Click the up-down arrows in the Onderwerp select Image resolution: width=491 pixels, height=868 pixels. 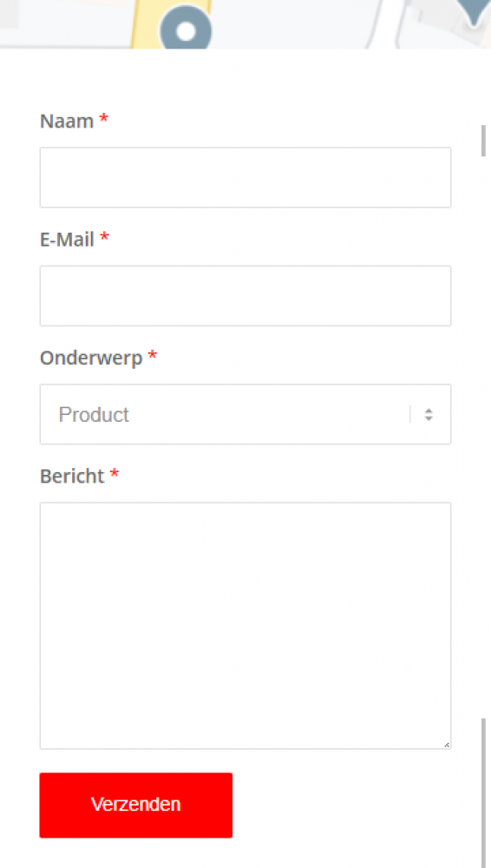[429, 415]
